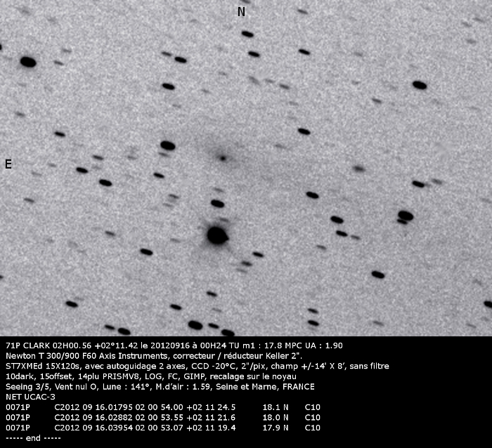
Task: Click the date text '20120916 à 00H24 TU'
Action: [x=195, y=345]
